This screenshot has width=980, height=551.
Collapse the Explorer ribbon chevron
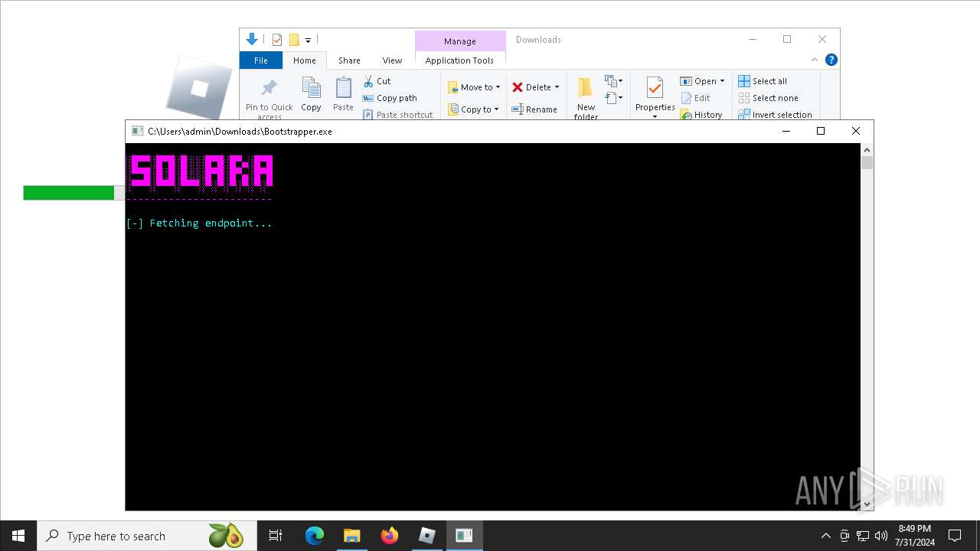[815, 60]
